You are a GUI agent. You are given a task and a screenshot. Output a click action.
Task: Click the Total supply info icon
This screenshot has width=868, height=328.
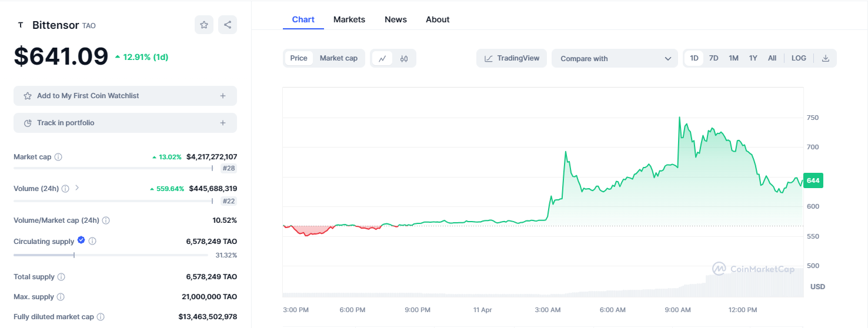click(x=61, y=277)
